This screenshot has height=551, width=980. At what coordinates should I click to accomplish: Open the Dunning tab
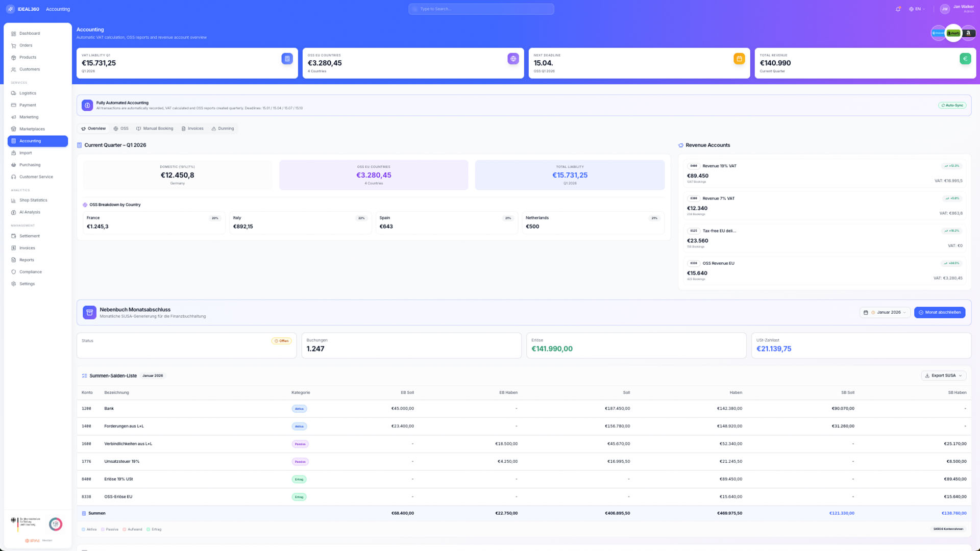coord(223,129)
